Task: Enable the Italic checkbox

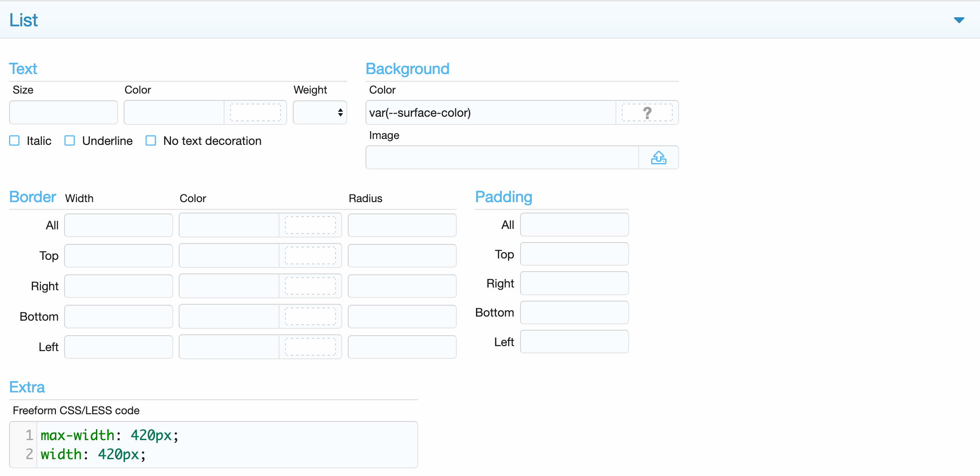Action: [x=15, y=141]
